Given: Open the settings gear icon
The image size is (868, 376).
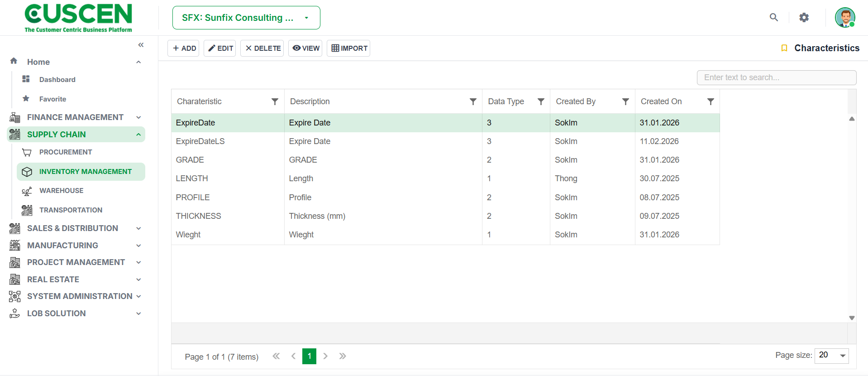Looking at the screenshot, I should tap(804, 18).
